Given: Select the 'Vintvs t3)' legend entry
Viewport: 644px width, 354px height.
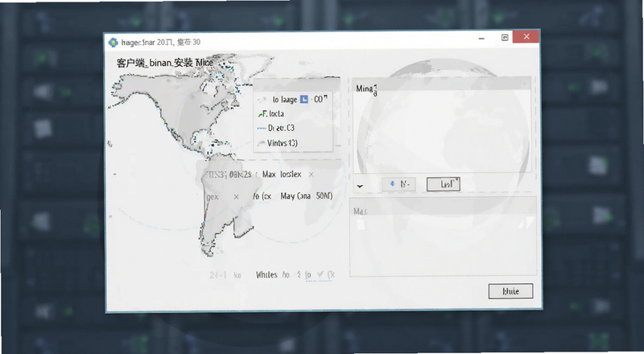Looking at the screenshot, I should (277, 143).
